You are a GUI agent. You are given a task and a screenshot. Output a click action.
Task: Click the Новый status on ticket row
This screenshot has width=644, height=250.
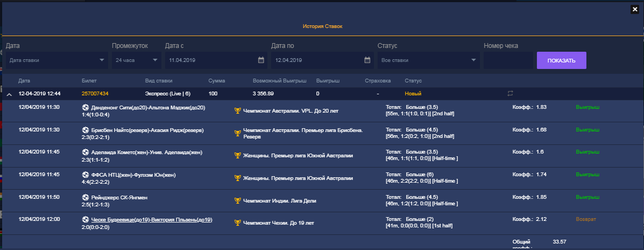tap(413, 94)
